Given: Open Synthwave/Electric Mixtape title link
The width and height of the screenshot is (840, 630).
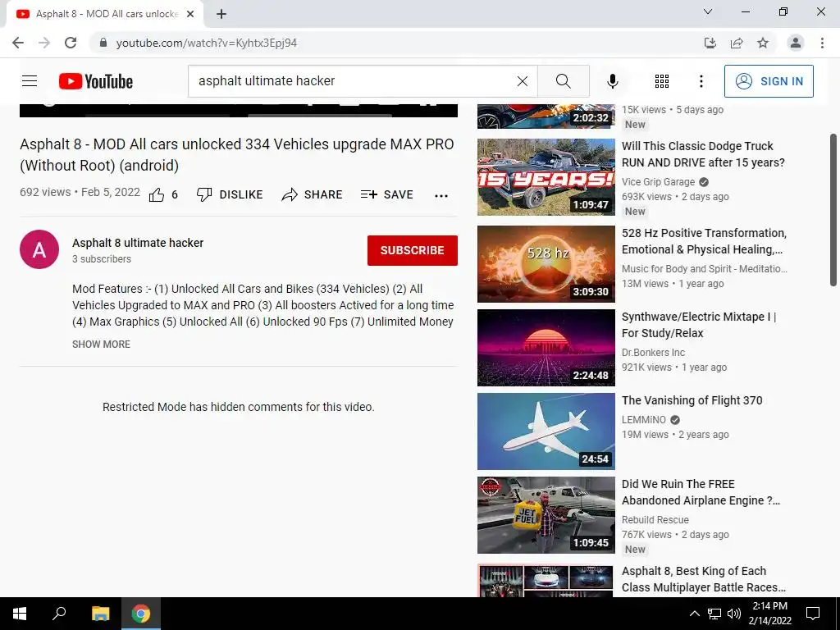Looking at the screenshot, I should [x=699, y=325].
